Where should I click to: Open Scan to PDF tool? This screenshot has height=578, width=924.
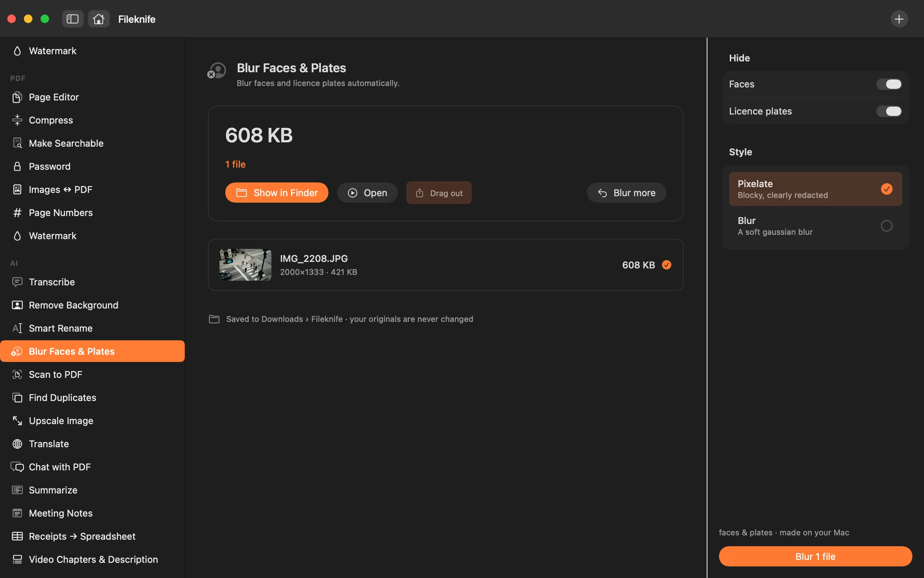pos(92,375)
